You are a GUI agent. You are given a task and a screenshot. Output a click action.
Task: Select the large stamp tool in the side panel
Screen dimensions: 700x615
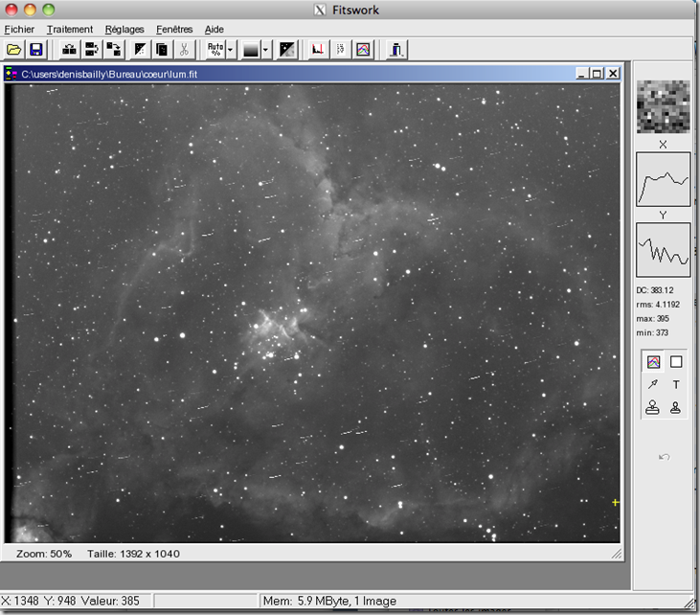[653, 407]
